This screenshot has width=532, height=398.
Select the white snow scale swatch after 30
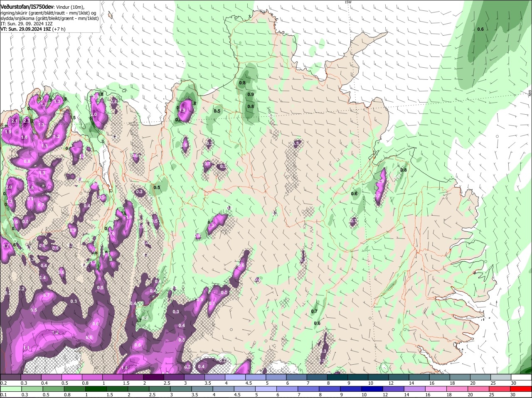(x=522, y=377)
